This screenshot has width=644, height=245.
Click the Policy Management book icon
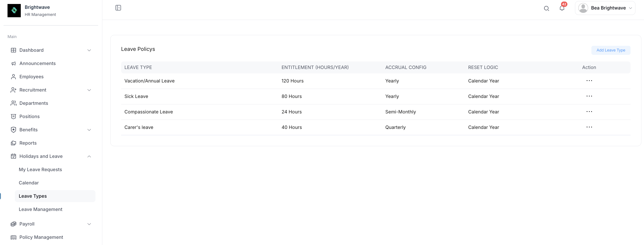click(13, 237)
